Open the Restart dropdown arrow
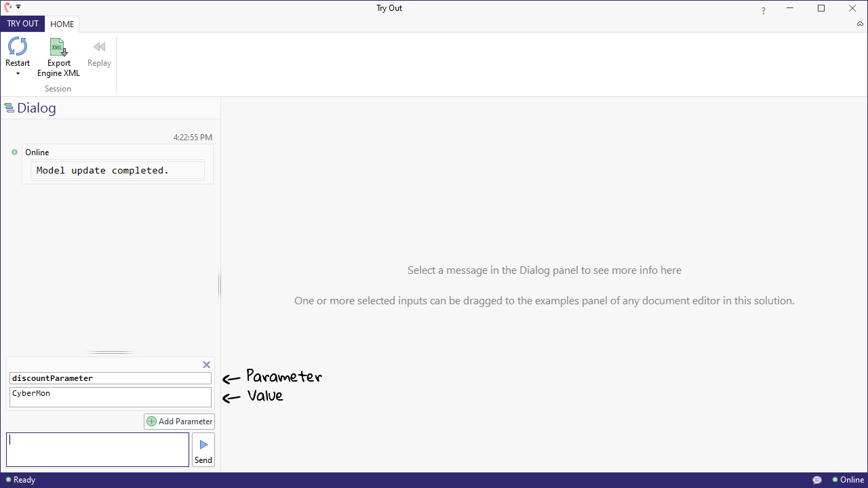The width and height of the screenshot is (868, 488). point(18,73)
